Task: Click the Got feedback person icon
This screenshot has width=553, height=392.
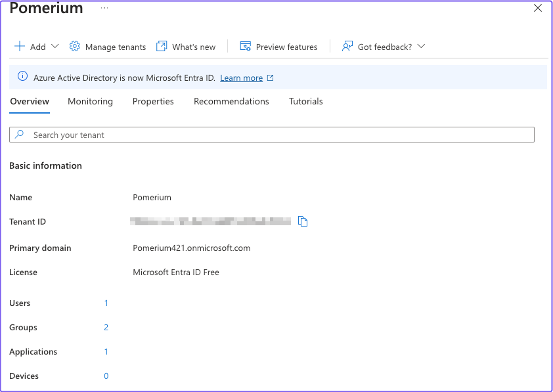Action: point(347,46)
